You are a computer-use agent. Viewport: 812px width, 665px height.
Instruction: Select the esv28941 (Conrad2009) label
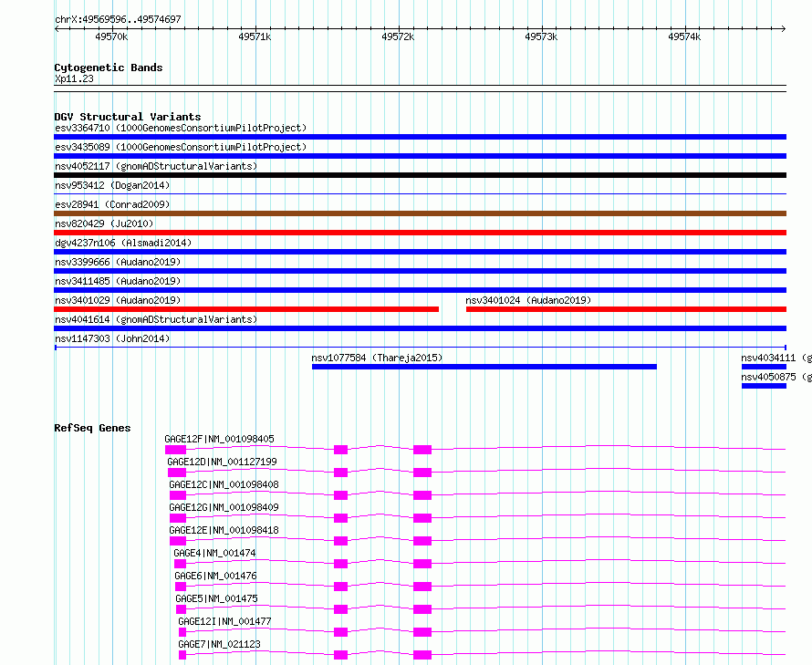click(x=112, y=204)
